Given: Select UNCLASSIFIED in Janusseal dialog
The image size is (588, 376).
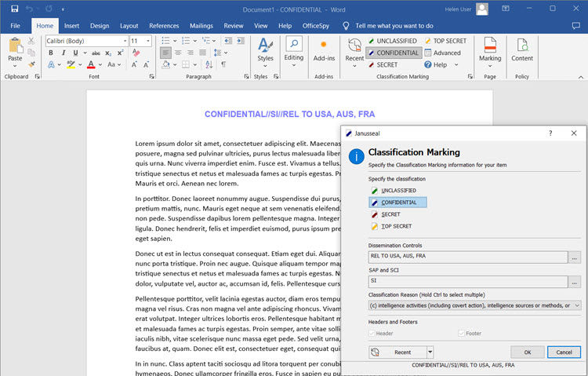Looking at the screenshot, I should (x=394, y=191).
